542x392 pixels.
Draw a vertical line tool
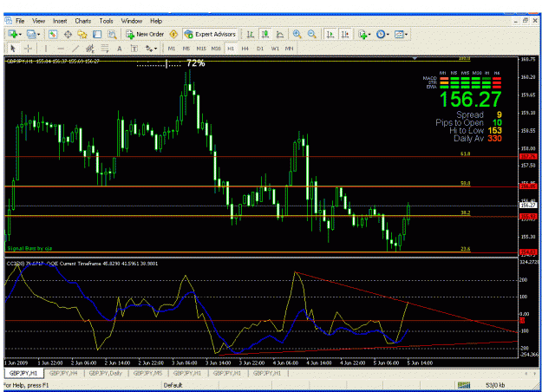point(46,49)
